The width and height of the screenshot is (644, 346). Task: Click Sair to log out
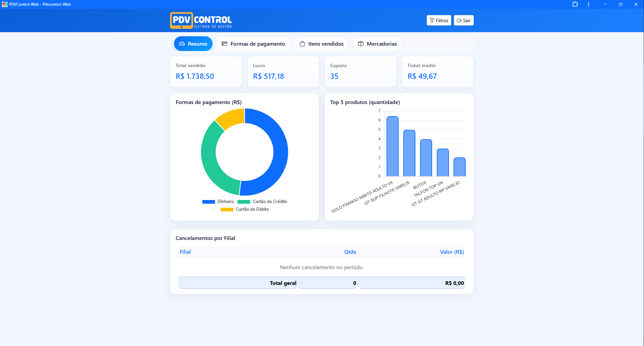pos(464,20)
